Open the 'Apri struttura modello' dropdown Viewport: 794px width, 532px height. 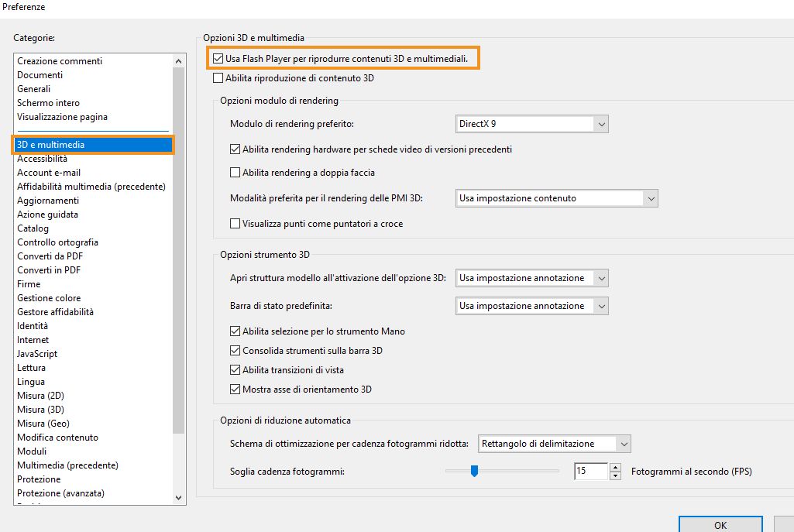click(x=602, y=278)
